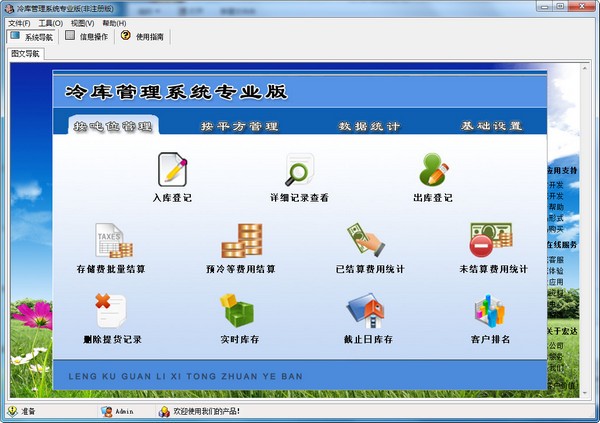Image resolution: width=600 pixels, height=423 pixels.
Task: Open 实时库存 green box icon
Action: [x=237, y=310]
